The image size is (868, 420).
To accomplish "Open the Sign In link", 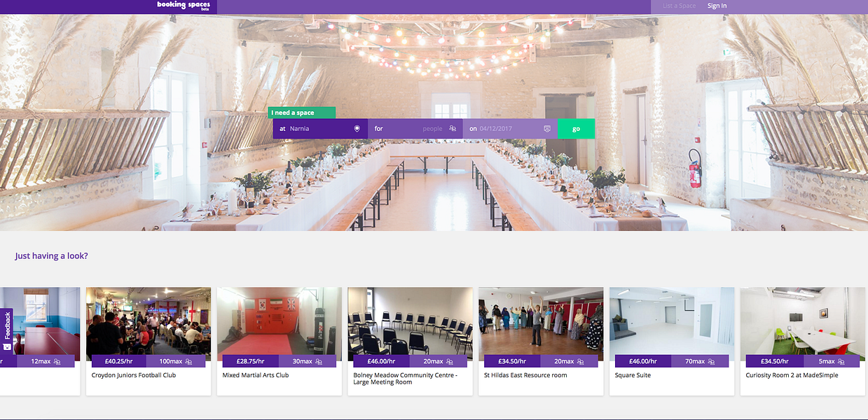I will [717, 6].
